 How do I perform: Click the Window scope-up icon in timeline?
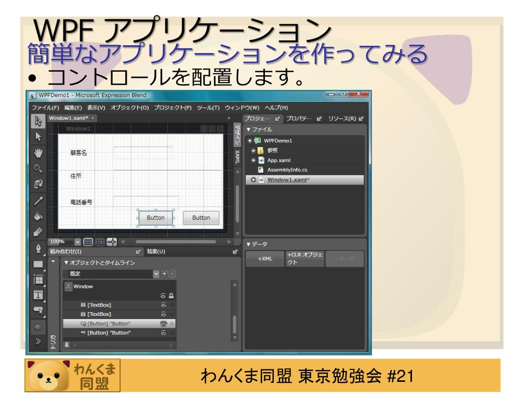[68, 287]
